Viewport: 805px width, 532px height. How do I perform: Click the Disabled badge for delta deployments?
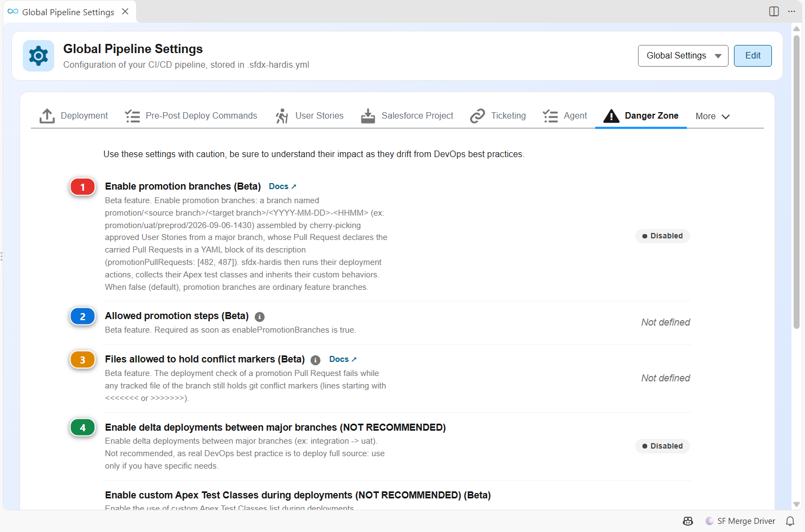click(x=662, y=446)
